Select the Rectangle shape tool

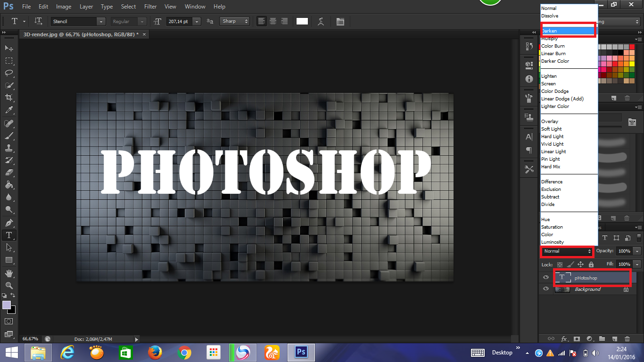[9, 260]
